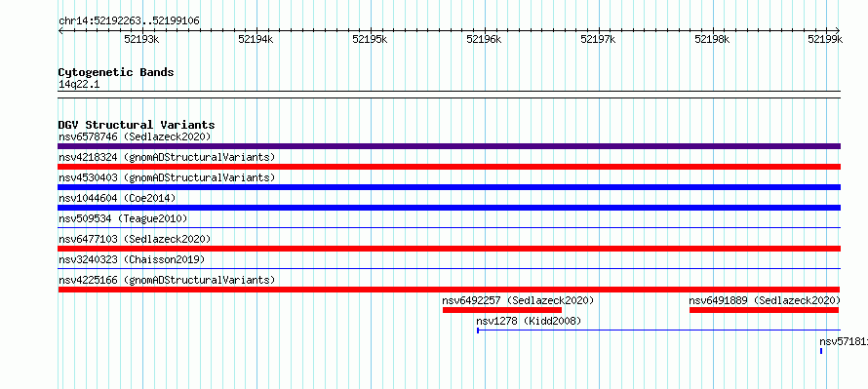Click the thin blue nsv1278 line

pos(658,331)
